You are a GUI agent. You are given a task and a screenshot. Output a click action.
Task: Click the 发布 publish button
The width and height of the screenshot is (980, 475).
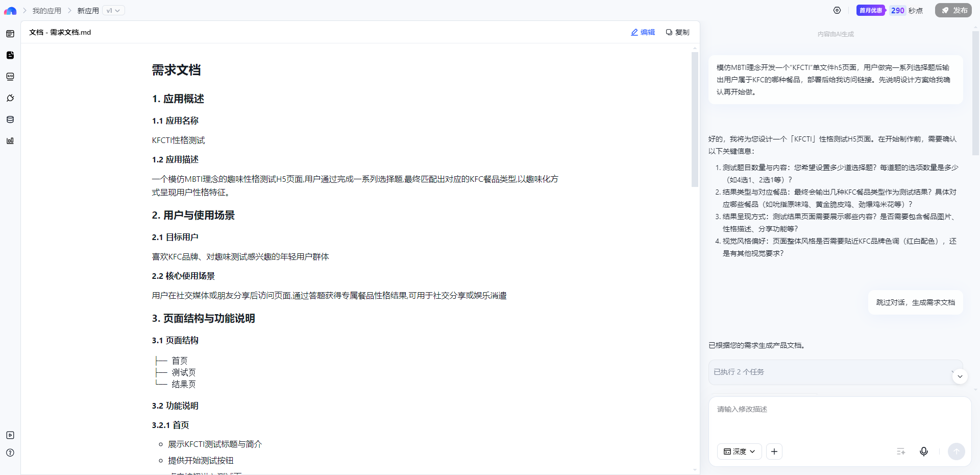953,10
